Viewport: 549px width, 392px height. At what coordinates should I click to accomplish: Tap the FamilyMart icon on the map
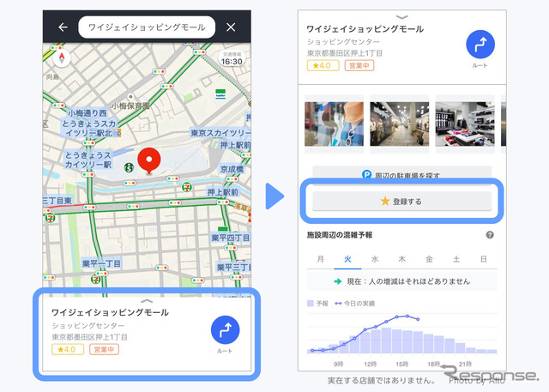pyautogui.click(x=220, y=94)
